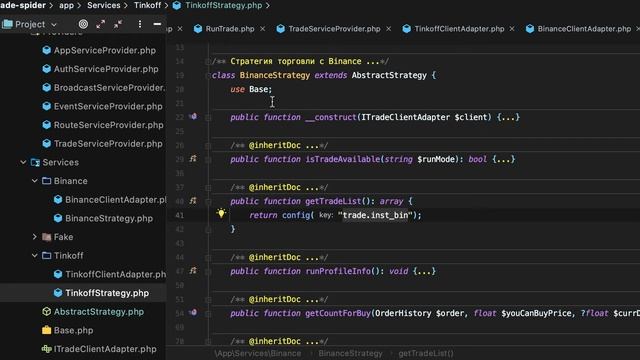
Task: Switch to the TinkoffClientAdapter.php tab
Action: pos(459,29)
